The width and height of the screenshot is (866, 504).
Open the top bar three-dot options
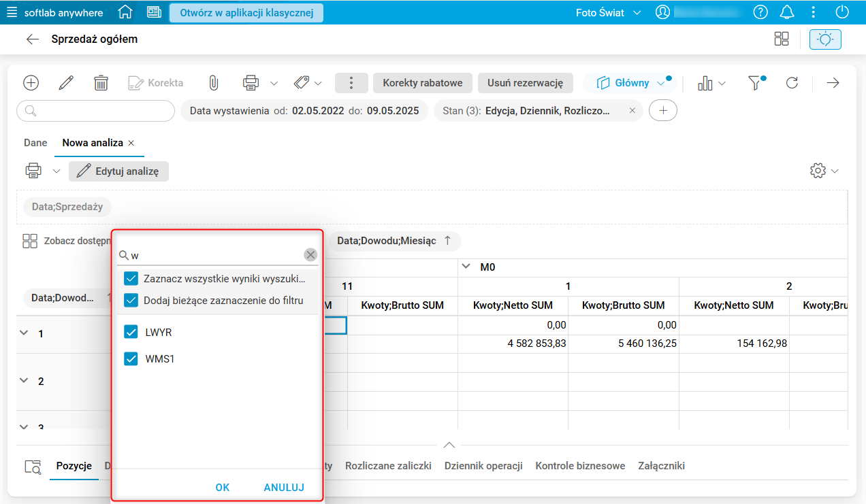[x=814, y=12]
